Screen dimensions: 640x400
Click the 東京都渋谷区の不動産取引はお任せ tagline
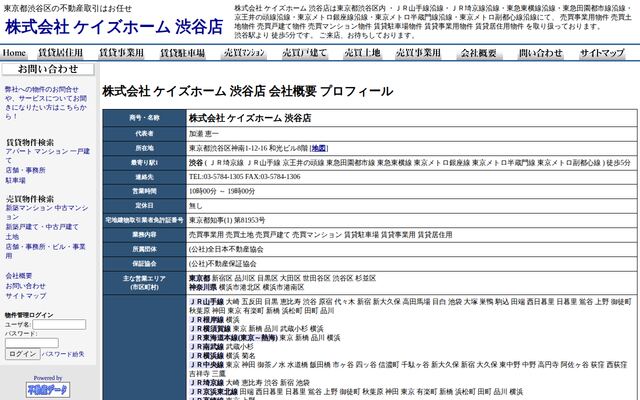[x=68, y=9]
